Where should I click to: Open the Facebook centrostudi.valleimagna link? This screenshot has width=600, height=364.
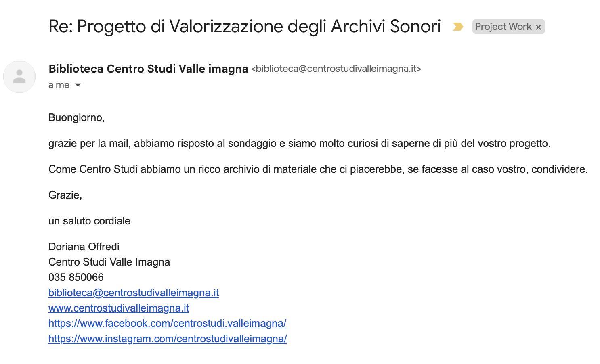(168, 323)
